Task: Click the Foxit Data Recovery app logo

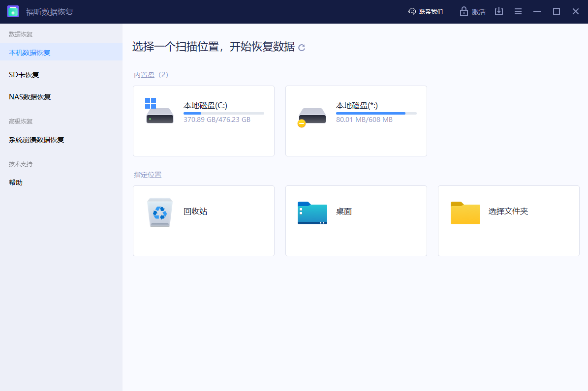Action: 12,11
